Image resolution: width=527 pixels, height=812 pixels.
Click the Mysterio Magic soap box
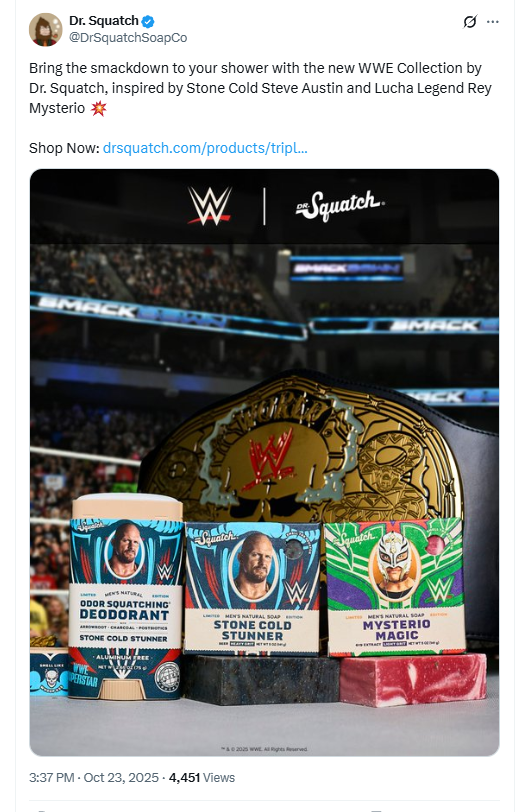[x=396, y=587]
